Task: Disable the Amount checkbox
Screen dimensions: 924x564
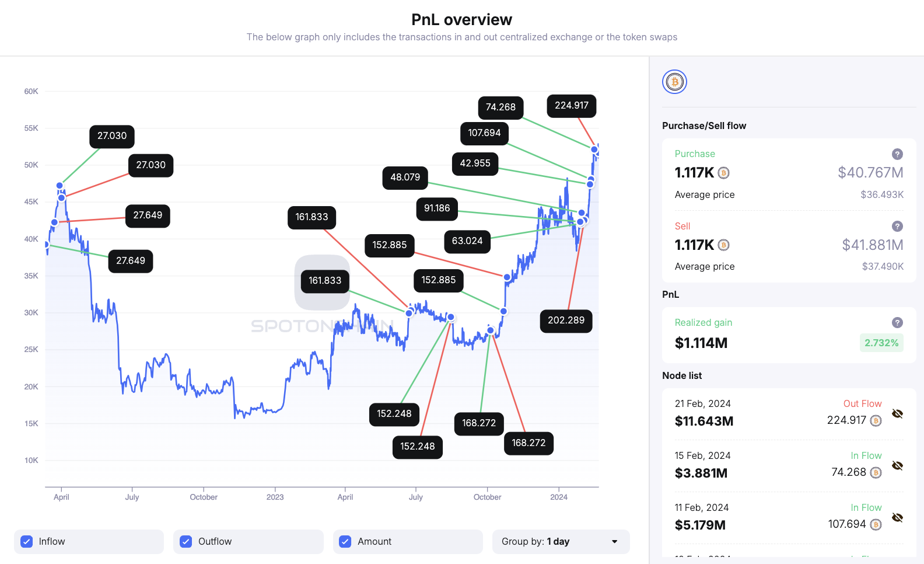Action: pos(345,541)
